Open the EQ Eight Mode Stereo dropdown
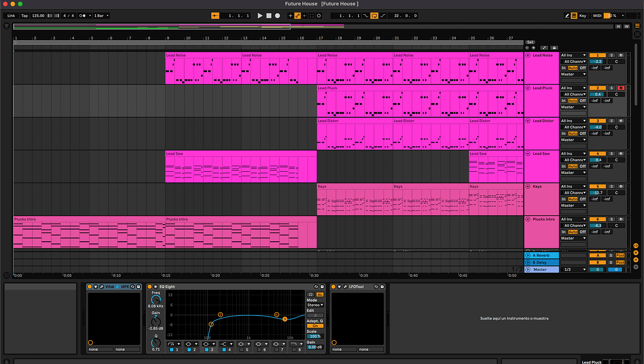Image resolution: width=644 pixels, height=364 pixels. pyautogui.click(x=315, y=305)
